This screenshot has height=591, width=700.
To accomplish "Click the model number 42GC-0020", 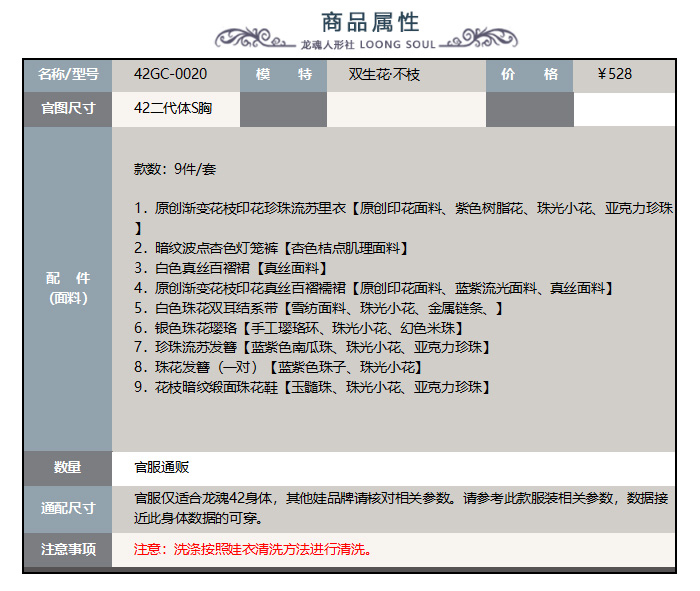I will click(171, 74).
